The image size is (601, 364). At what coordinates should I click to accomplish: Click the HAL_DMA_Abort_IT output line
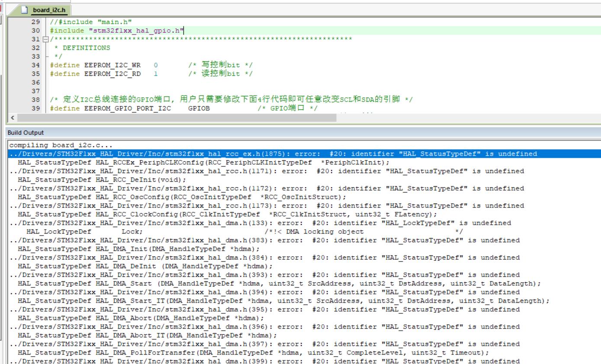coord(147,335)
